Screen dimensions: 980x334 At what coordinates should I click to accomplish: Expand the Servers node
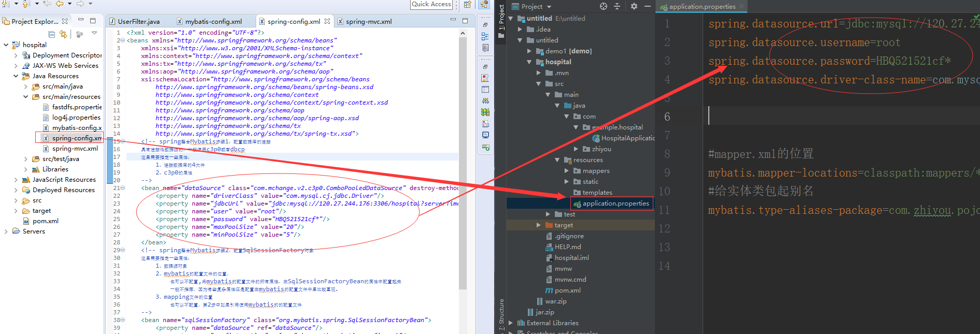point(6,231)
